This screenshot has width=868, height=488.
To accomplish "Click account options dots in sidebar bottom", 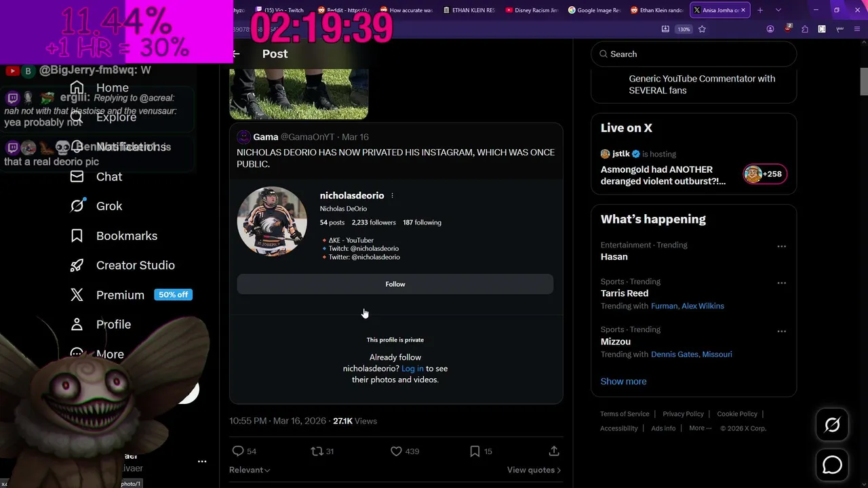I will tap(202, 462).
